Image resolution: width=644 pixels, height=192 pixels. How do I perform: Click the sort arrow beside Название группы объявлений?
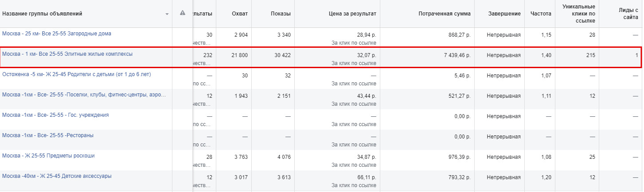coord(167,14)
